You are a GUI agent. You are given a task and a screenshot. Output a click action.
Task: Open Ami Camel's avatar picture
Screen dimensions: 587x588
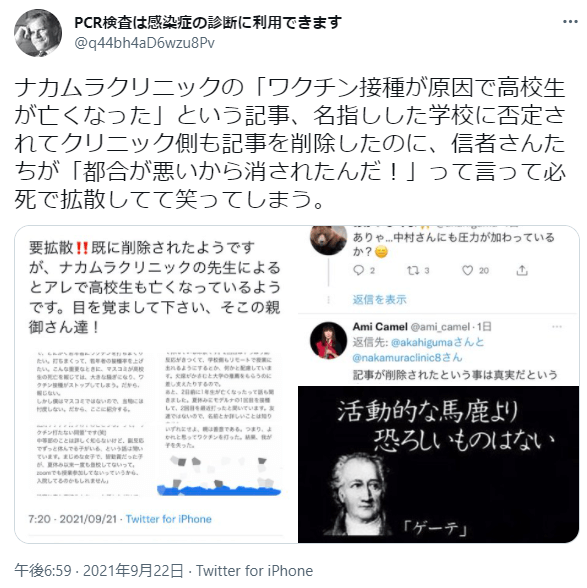(328, 340)
